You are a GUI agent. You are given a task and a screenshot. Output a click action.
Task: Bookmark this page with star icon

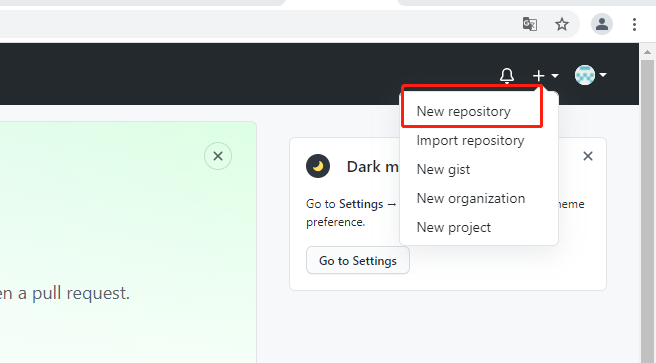click(x=562, y=24)
